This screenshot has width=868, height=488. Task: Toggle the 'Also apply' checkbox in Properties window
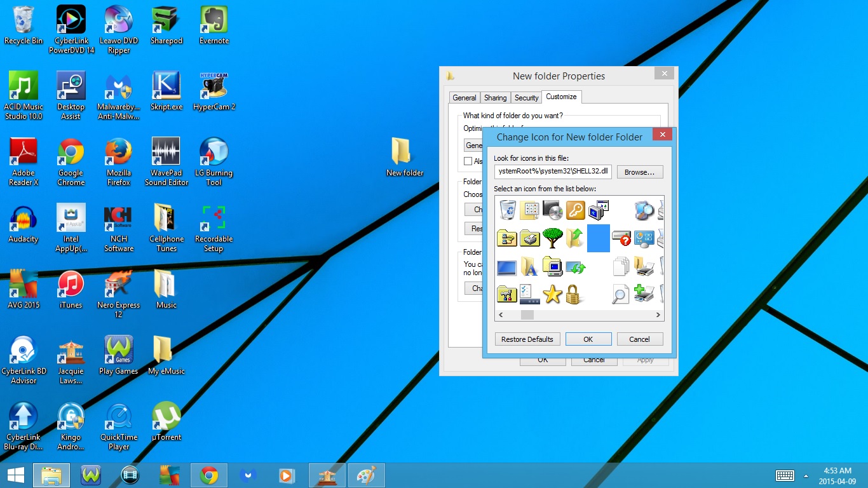coord(468,161)
